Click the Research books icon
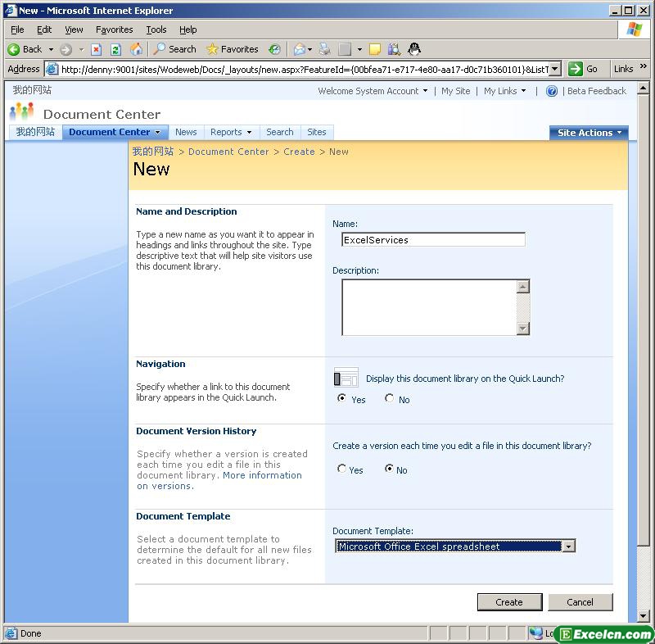This screenshot has height=644, width=655. click(394, 49)
